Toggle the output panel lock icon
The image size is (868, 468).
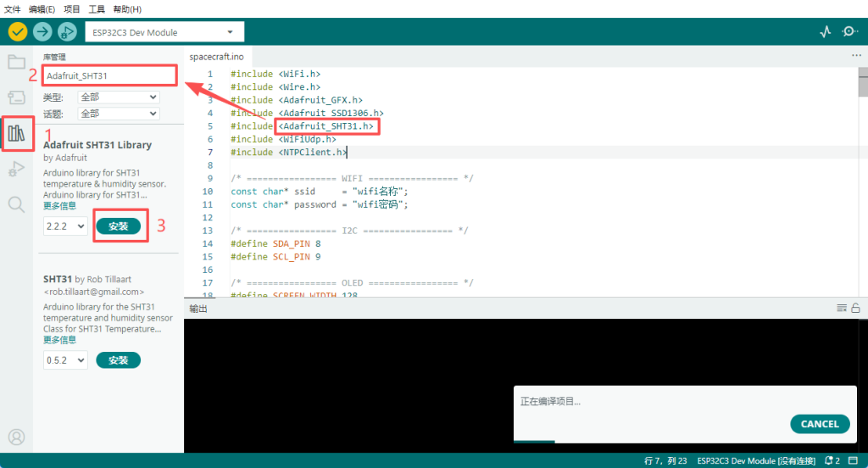click(x=856, y=308)
